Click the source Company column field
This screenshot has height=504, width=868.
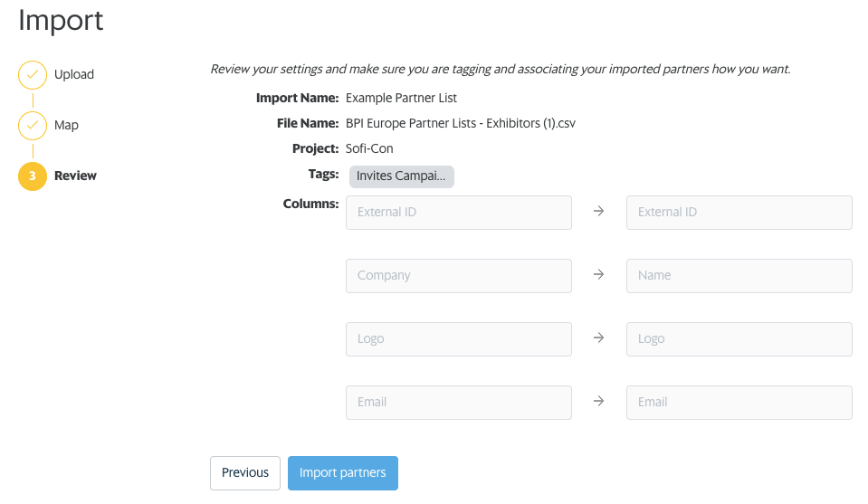[x=458, y=275]
